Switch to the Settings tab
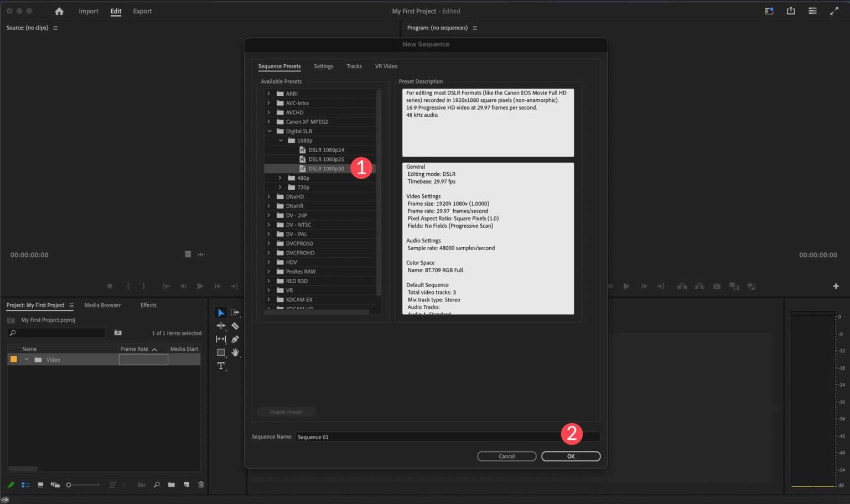 click(323, 66)
